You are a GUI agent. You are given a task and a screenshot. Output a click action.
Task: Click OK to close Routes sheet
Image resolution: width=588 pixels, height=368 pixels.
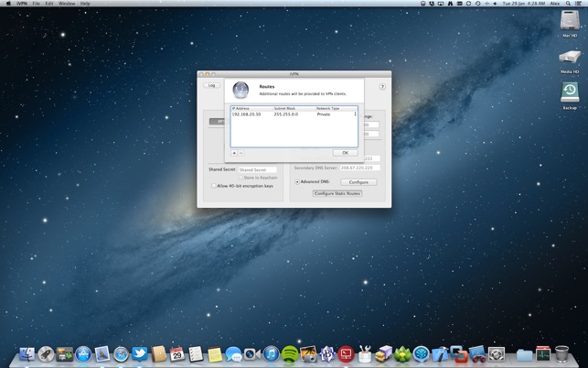[345, 153]
